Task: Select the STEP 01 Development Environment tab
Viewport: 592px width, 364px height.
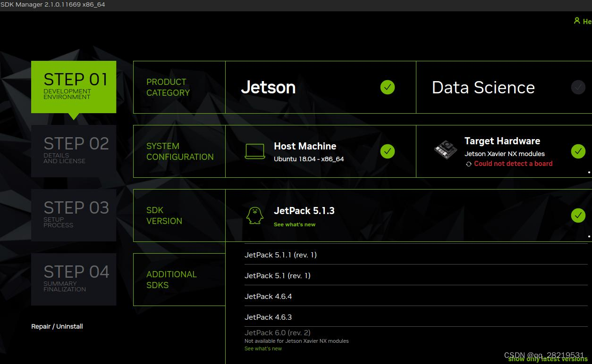Action: pos(74,87)
